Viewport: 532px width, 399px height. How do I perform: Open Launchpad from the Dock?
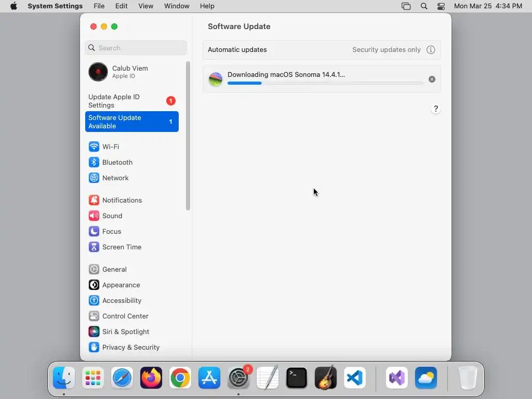pos(93,378)
